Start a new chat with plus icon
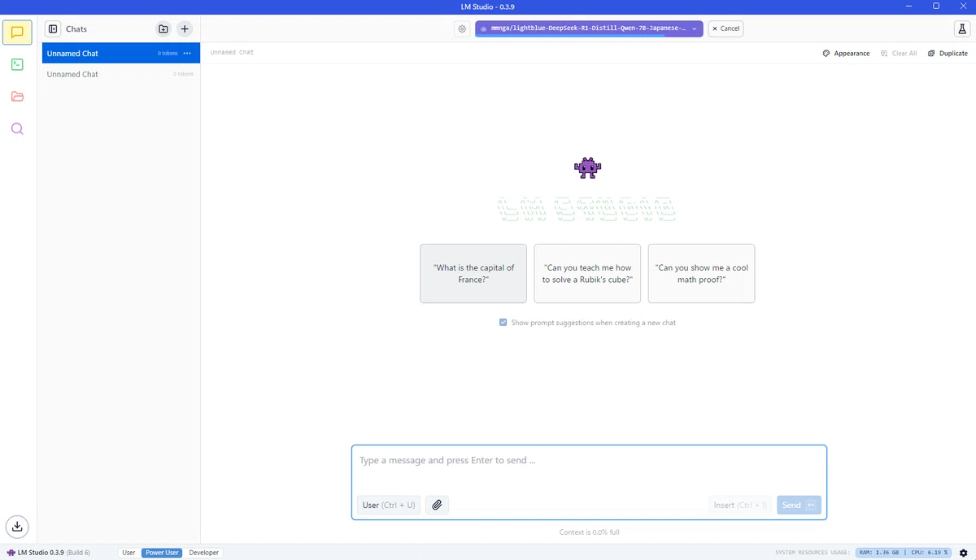Image resolution: width=976 pixels, height=560 pixels. click(x=185, y=28)
